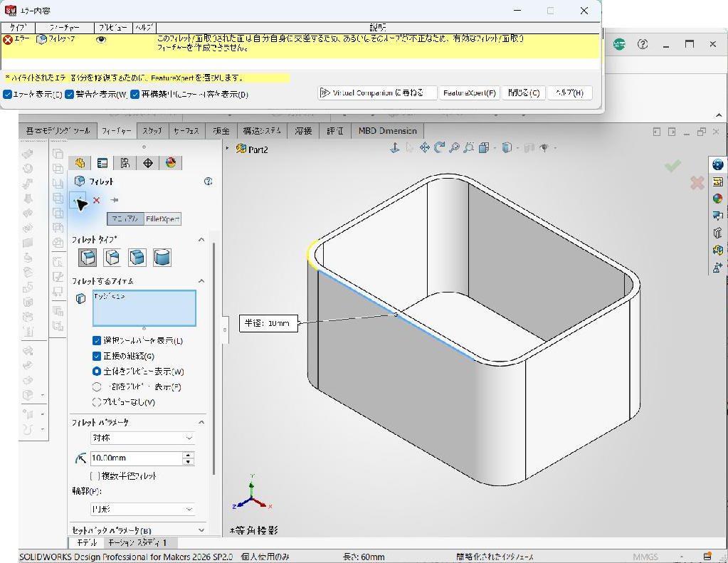Cancel fillet with the red X in PropertyManager

tap(97, 200)
